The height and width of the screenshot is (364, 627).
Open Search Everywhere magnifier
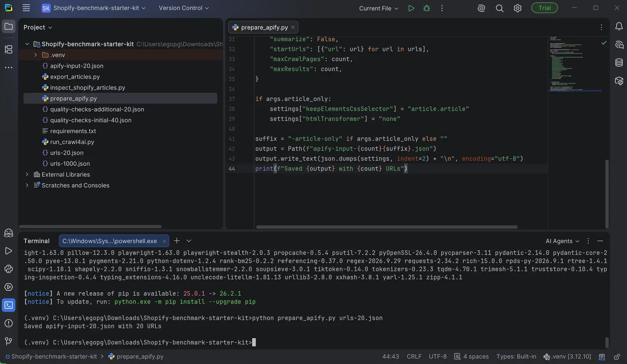(x=499, y=8)
